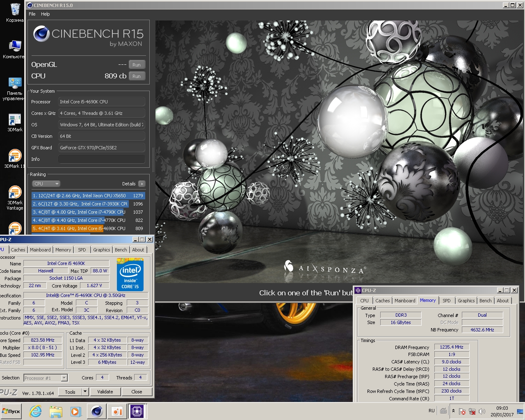Click the Tools button in CPU-Z

(70, 392)
